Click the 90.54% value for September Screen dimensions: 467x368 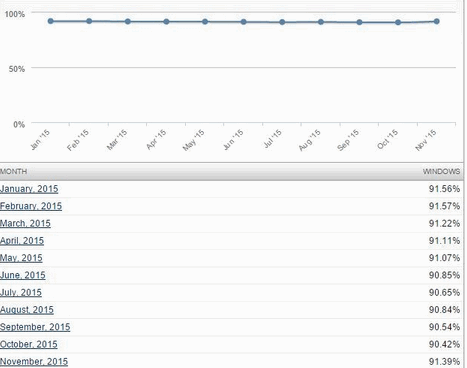444,327
